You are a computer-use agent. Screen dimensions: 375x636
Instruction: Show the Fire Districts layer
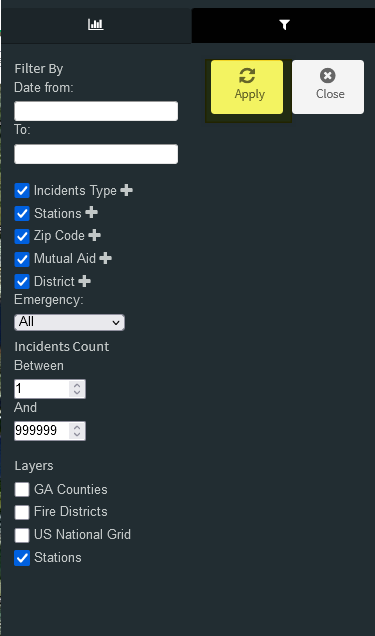pos(22,512)
